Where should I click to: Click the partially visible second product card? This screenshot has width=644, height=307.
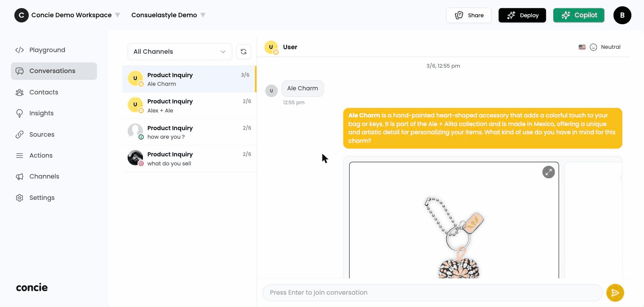[593, 220]
